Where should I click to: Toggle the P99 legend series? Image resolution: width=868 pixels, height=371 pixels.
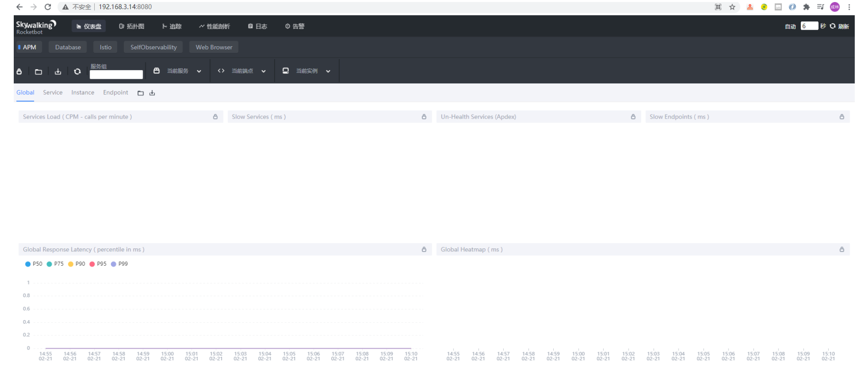pos(119,264)
